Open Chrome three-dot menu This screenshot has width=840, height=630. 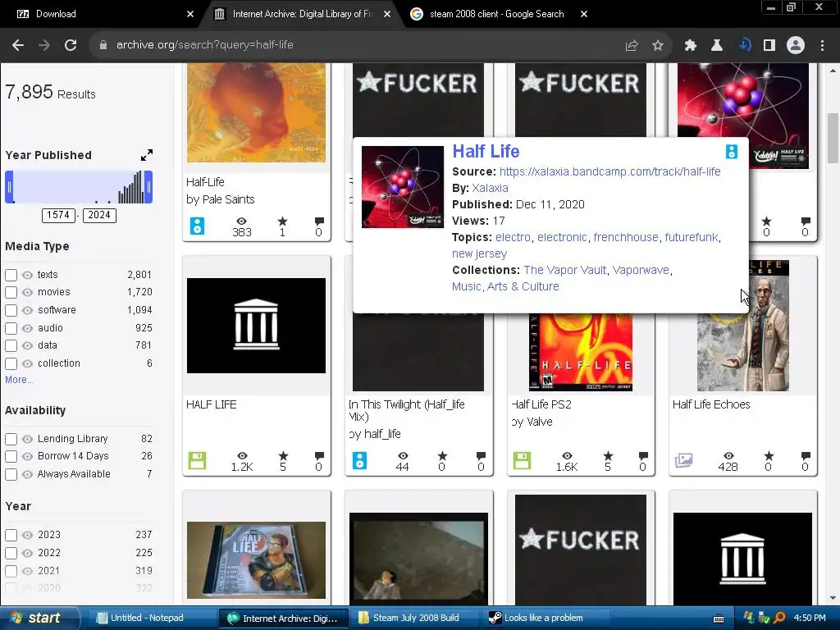[x=822, y=46]
